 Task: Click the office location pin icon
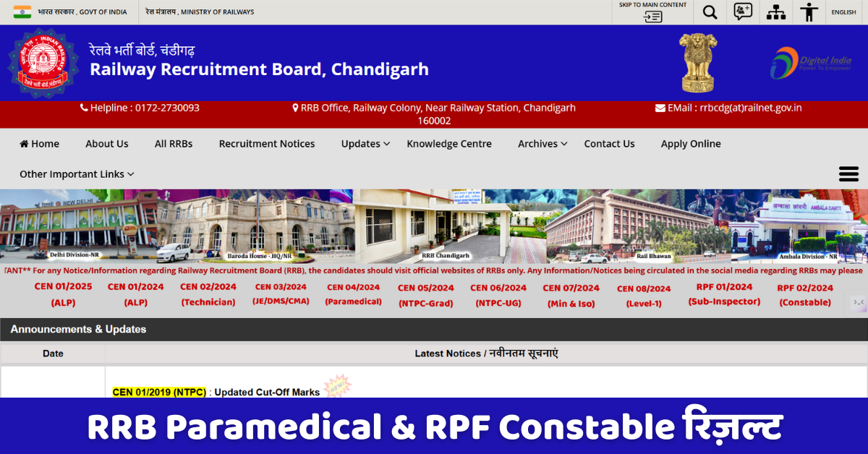click(x=295, y=108)
